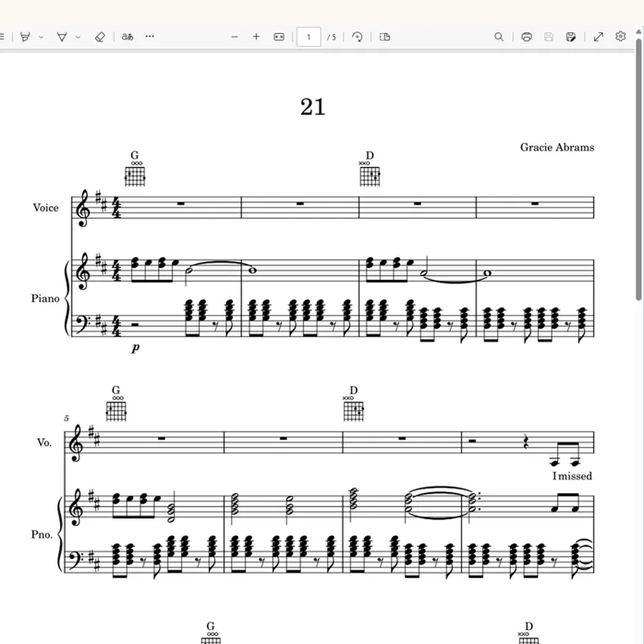Click the page number input field
The width and height of the screenshot is (644, 644).
point(309,37)
